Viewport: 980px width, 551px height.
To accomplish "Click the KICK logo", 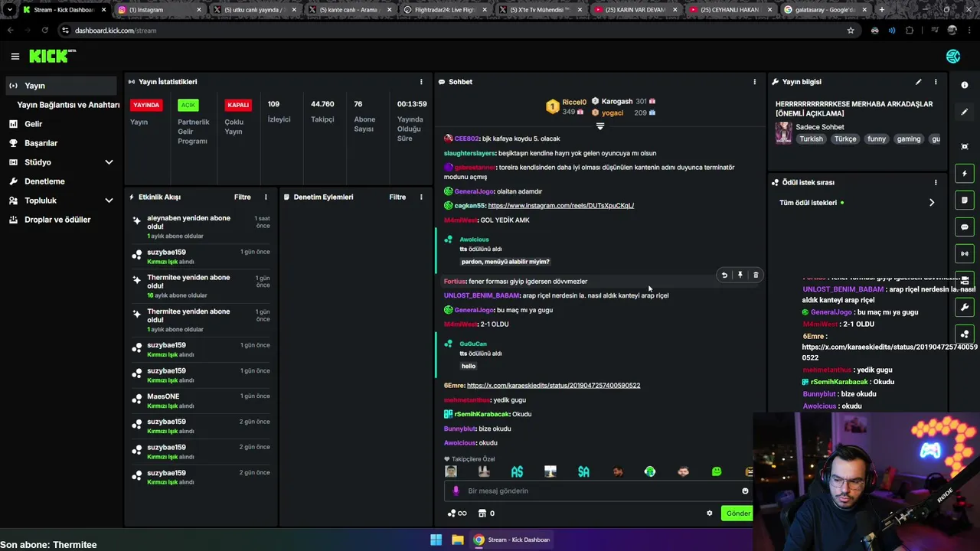I will pyautogui.click(x=52, y=56).
